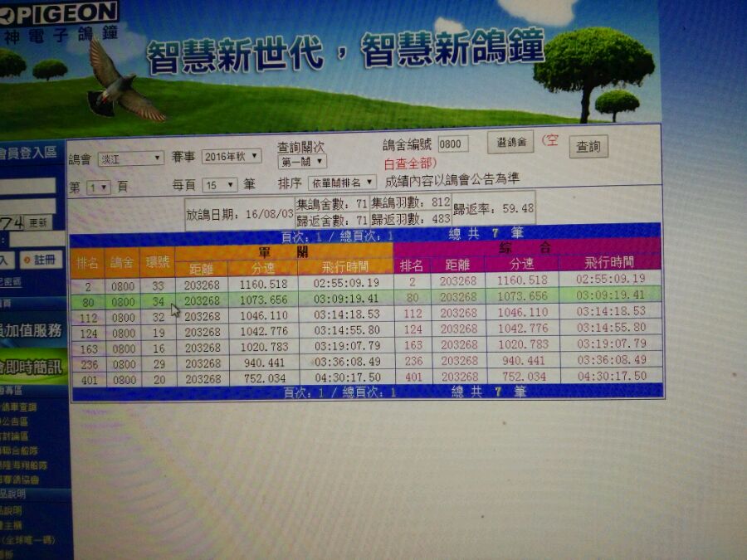Click the 鴿舍編號 field containing 0800
Image resolution: width=747 pixels, height=560 pixels.
point(452,144)
